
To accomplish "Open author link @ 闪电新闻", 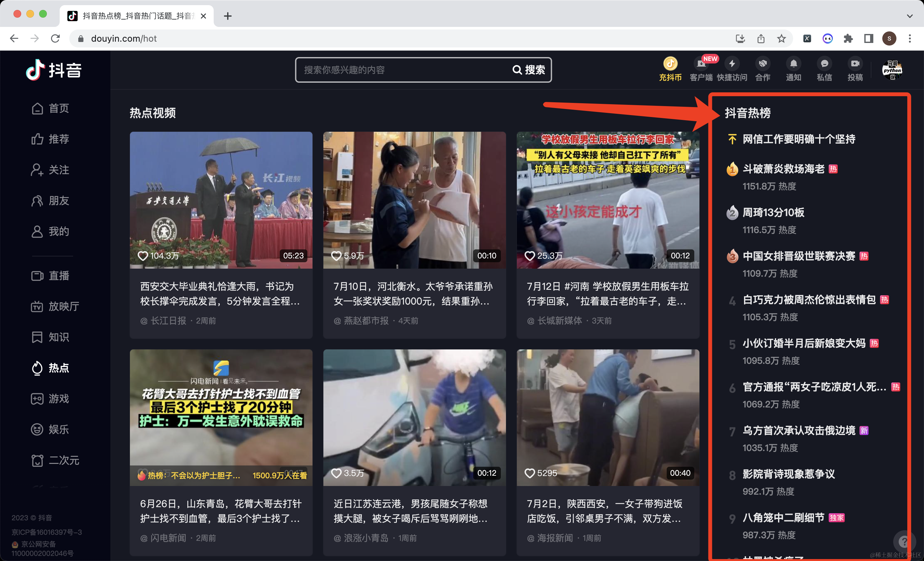I will 163,538.
